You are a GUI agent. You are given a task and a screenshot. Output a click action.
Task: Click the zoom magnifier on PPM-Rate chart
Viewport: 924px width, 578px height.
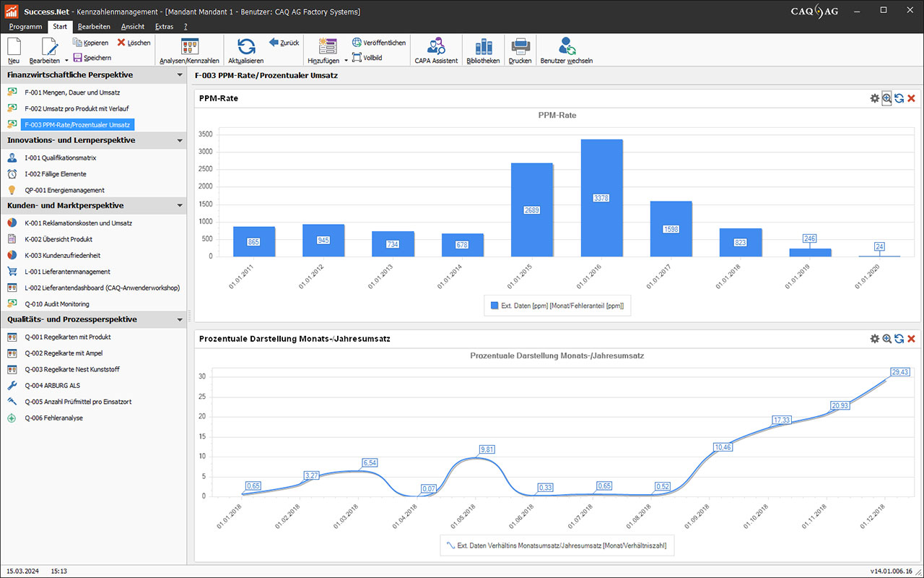pos(886,98)
